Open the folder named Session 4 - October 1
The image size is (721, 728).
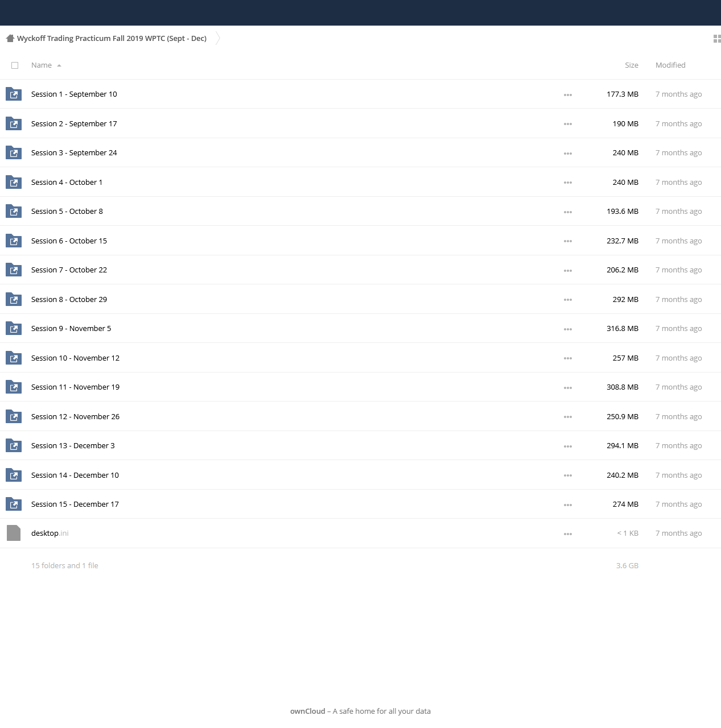point(67,182)
